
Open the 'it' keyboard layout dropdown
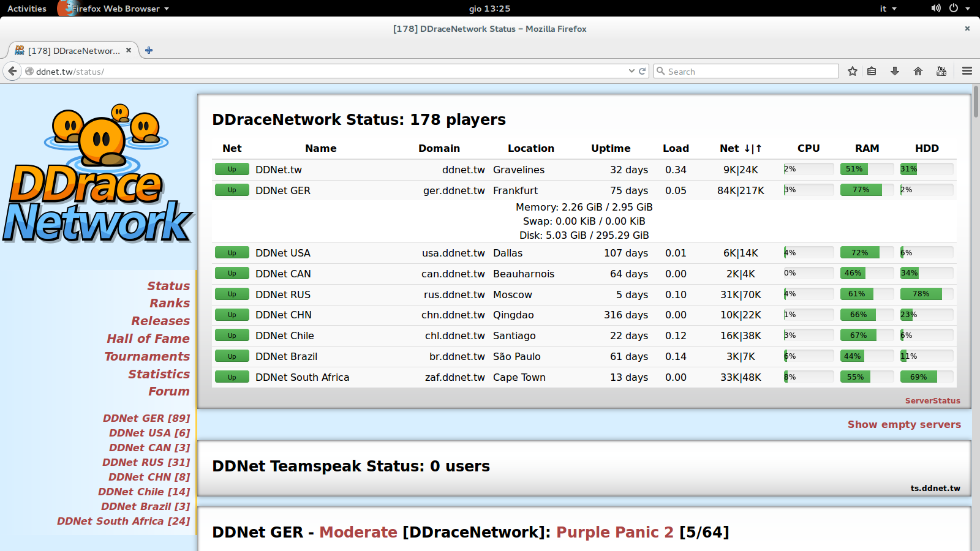coord(888,9)
